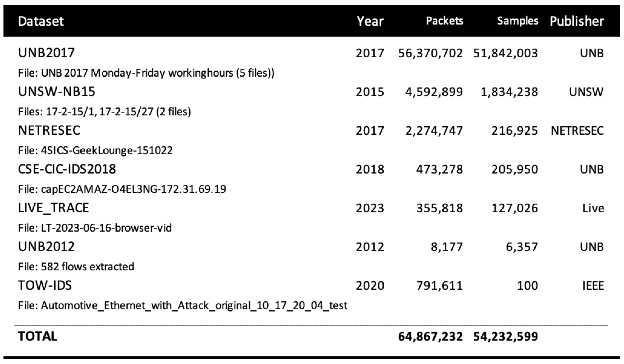The width and height of the screenshot is (624, 364).
Task: Click the TOW-IDS dataset name
Action: [45, 285]
